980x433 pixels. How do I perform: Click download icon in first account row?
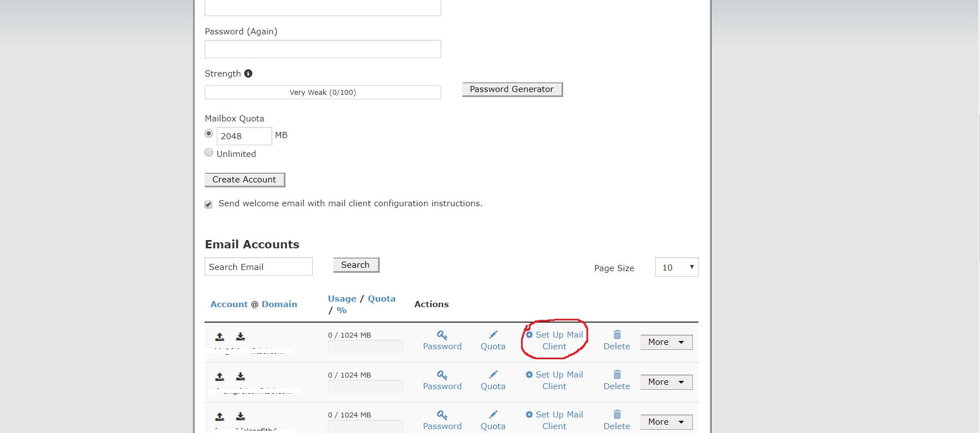point(241,337)
